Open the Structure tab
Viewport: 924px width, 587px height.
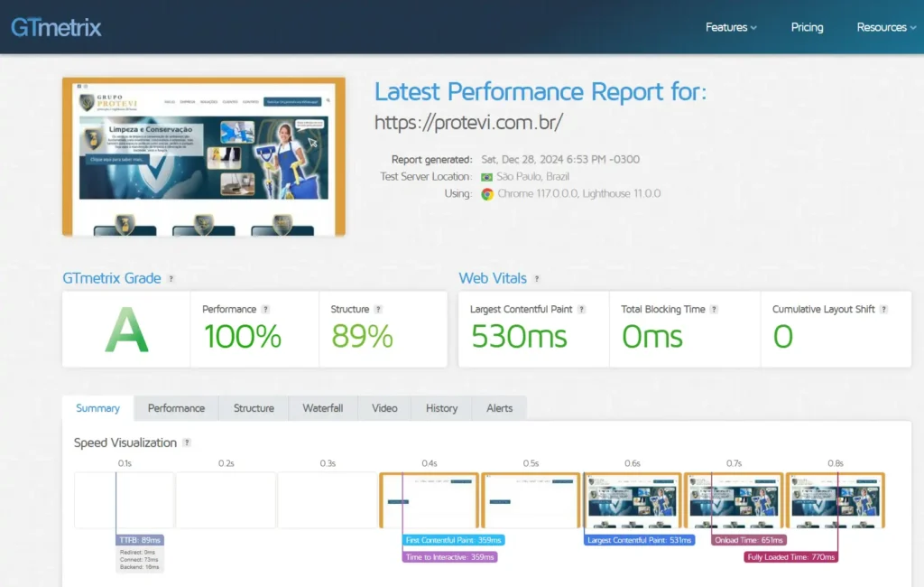click(x=254, y=408)
